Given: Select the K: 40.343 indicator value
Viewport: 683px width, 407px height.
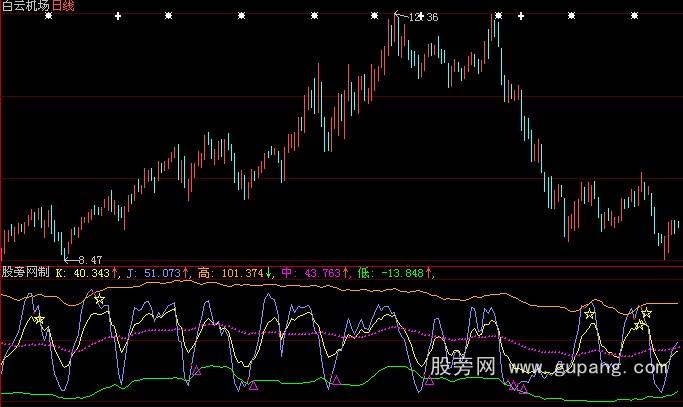Looking at the screenshot, I should pyautogui.click(x=86, y=272).
